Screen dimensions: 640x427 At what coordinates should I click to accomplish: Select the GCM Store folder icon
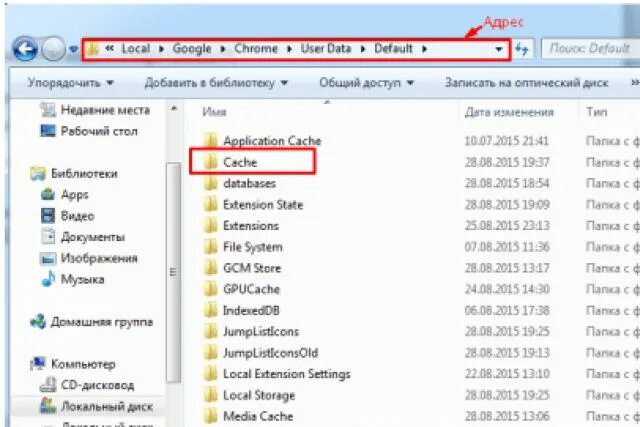pyautogui.click(x=211, y=268)
